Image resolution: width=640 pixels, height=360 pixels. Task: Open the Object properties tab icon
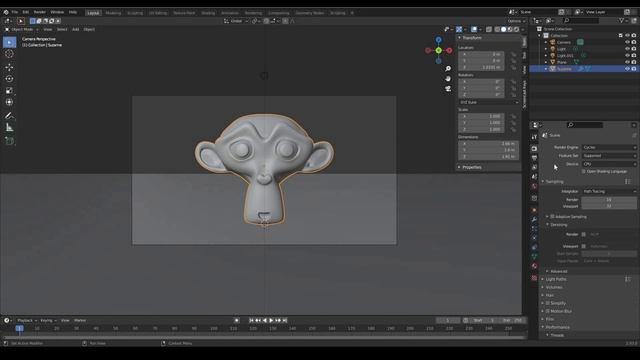click(534, 210)
